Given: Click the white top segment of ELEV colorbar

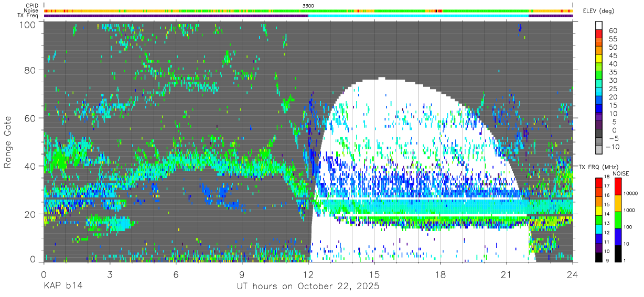Looking at the screenshot, I should 599,25.
